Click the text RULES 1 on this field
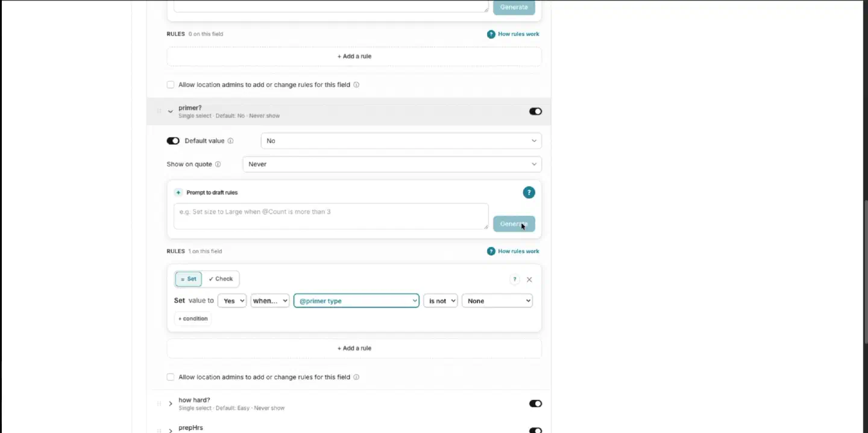 pyautogui.click(x=194, y=251)
